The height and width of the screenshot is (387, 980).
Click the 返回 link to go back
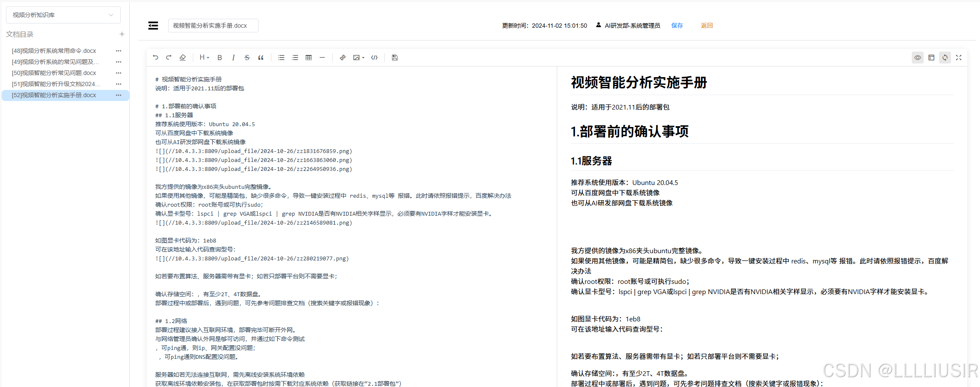(x=706, y=26)
